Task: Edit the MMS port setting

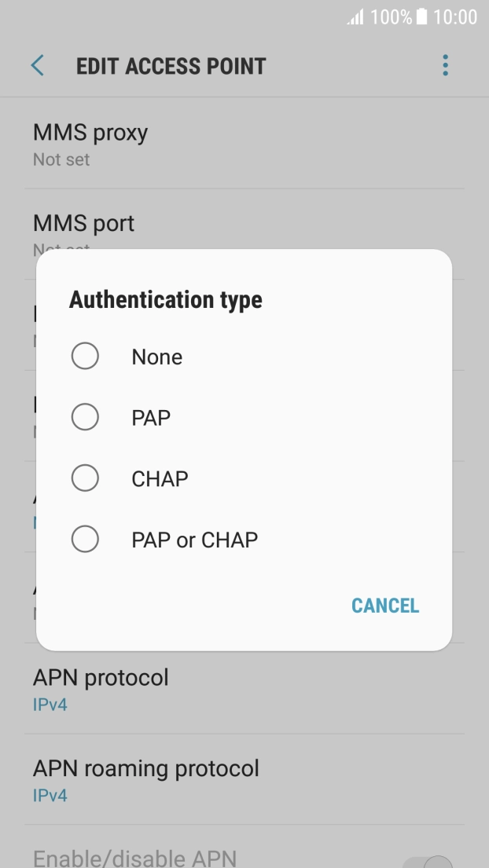Action: coord(84,225)
